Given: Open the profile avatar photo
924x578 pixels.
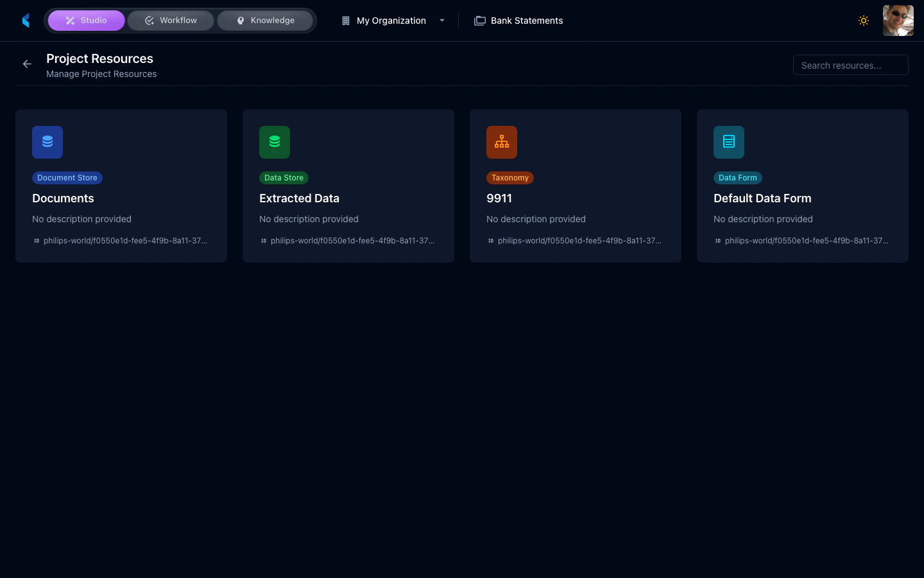Looking at the screenshot, I should pyautogui.click(x=898, y=20).
